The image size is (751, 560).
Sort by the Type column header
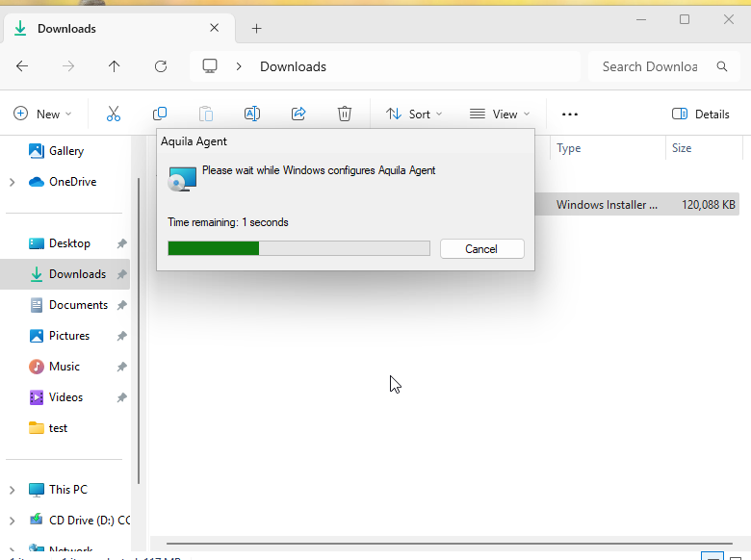[569, 148]
